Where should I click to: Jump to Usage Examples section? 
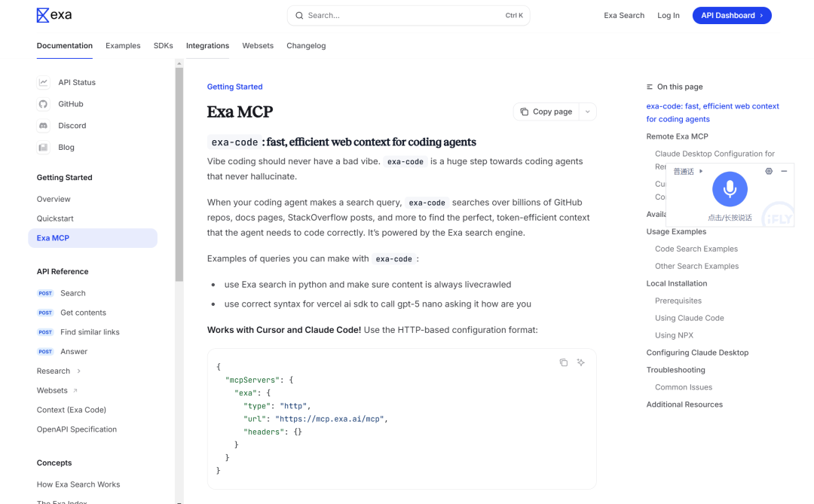pos(676,231)
